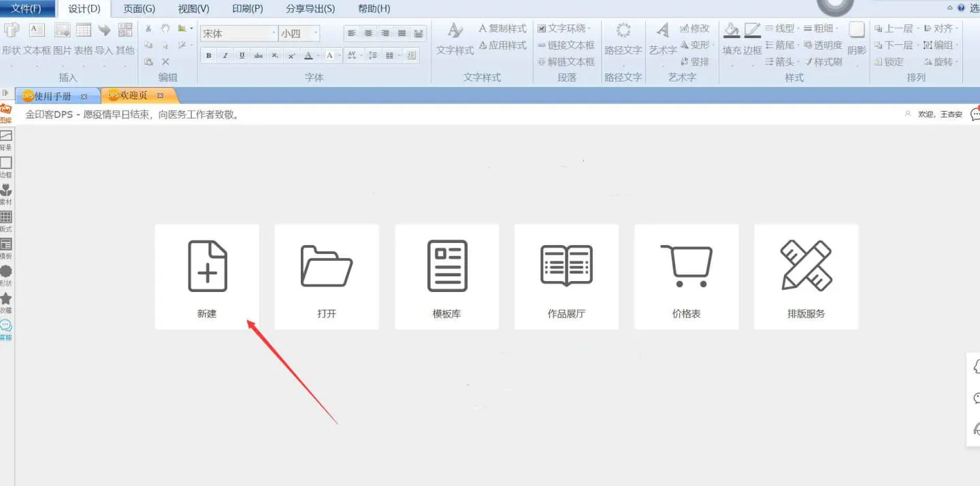Toggle subscript formatting
This screenshot has width=980, height=486.
pyautogui.click(x=274, y=55)
